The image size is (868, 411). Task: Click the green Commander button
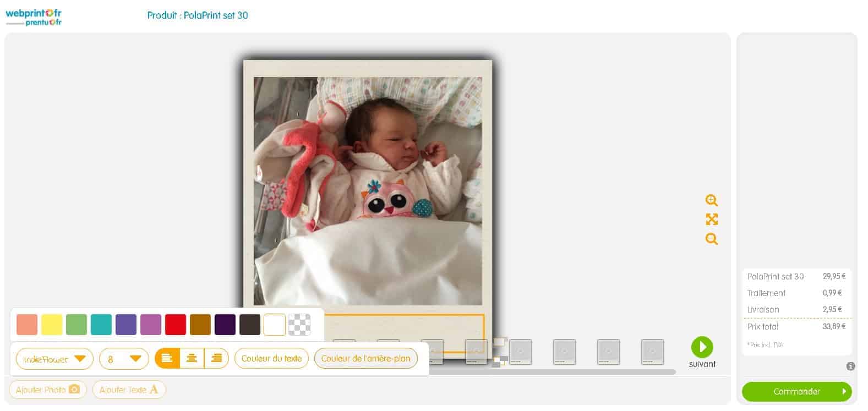[x=796, y=391]
